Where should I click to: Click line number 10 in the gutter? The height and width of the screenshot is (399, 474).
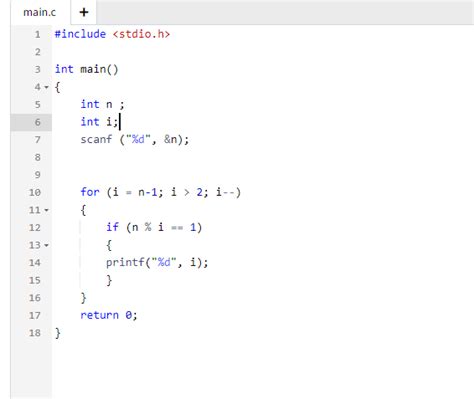[x=35, y=192]
